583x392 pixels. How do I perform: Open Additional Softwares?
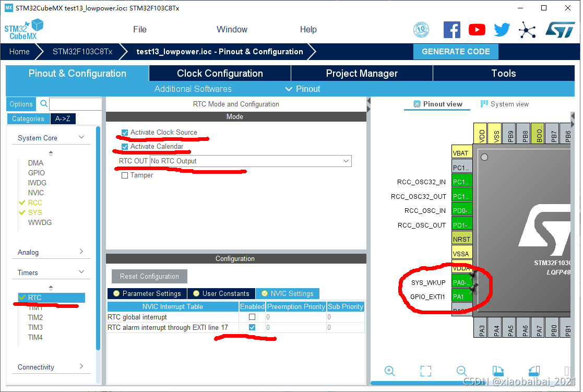click(x=193, y=89)
